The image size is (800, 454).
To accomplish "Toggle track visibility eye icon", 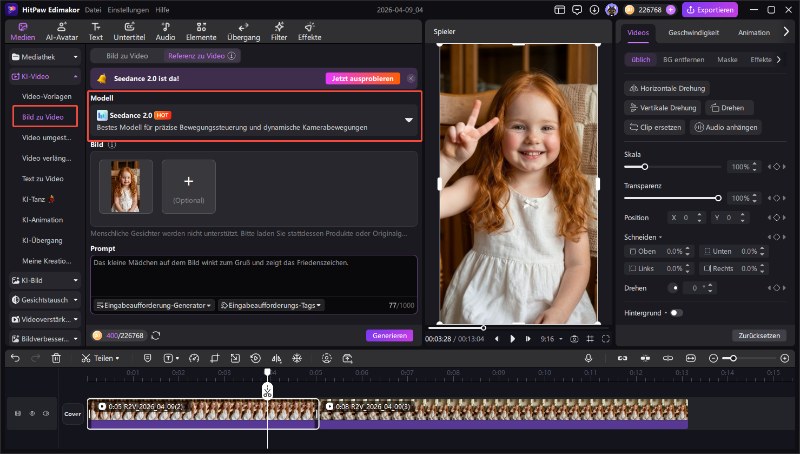I will 32,413.
